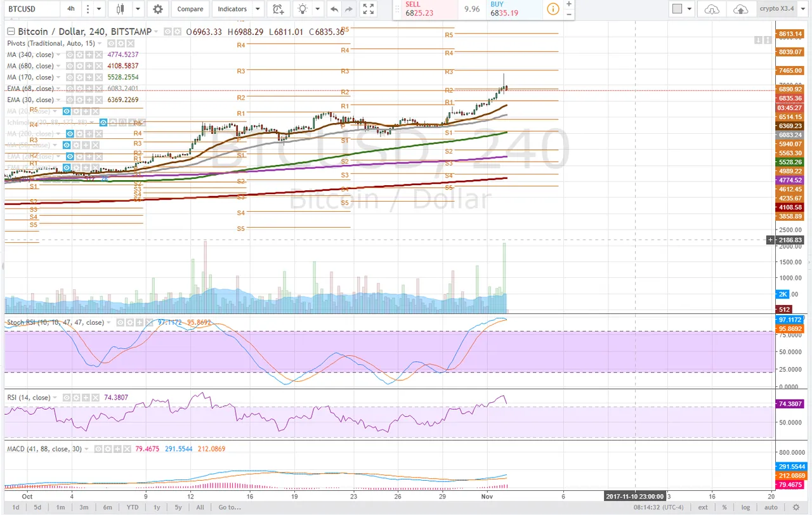This screenshot has height=515, width=812.
Task: Open candlestick chart style button
Action: [x=120, y=9]
